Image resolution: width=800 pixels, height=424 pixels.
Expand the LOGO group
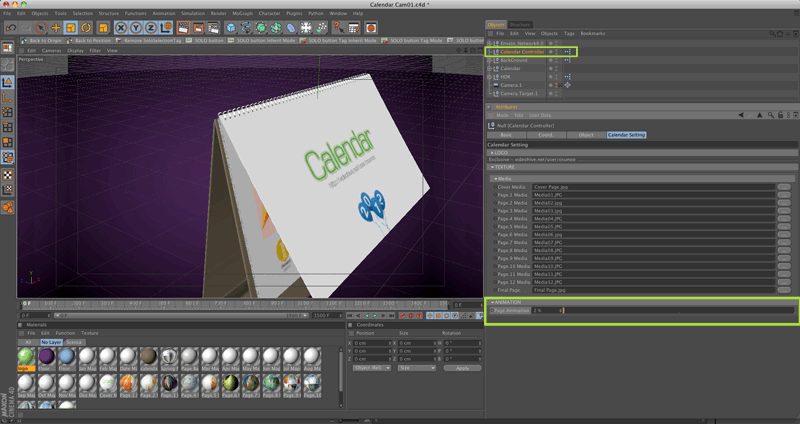pos(490,152)
